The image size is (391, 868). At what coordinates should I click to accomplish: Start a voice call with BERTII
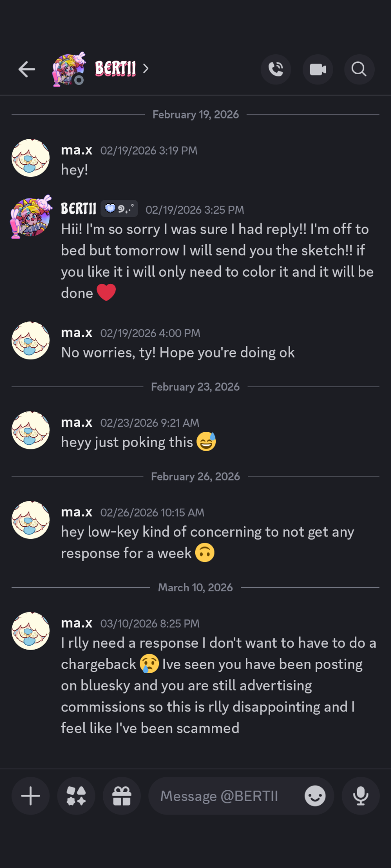coord(276,69)
